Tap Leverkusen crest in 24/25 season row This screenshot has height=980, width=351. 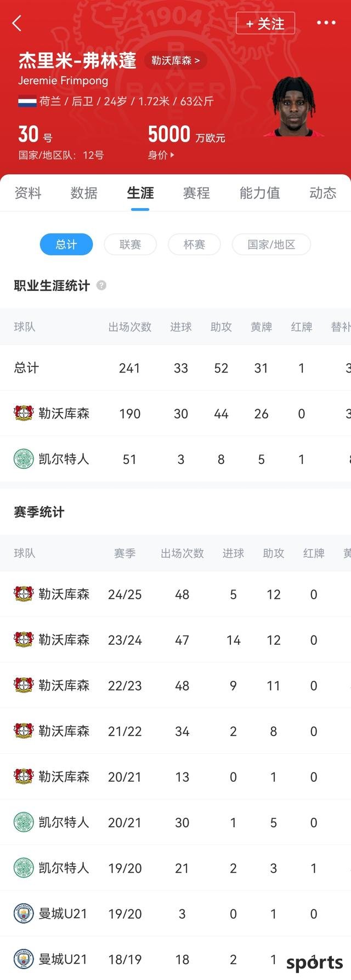(x=24, y=594)
